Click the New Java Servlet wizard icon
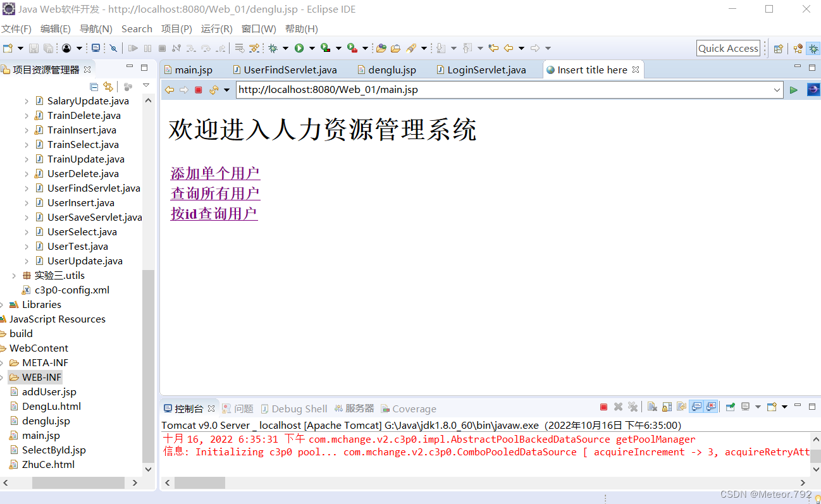 point(96,47)
